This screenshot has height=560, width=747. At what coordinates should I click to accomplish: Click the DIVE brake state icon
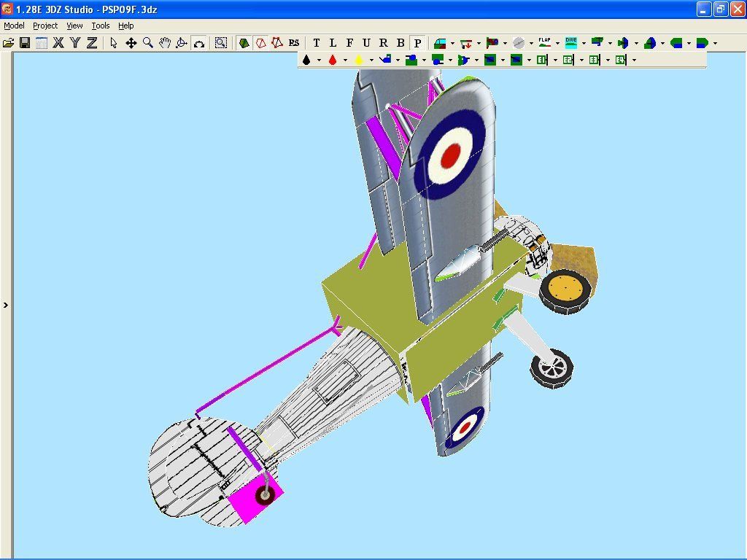click(x=571, y=43)
